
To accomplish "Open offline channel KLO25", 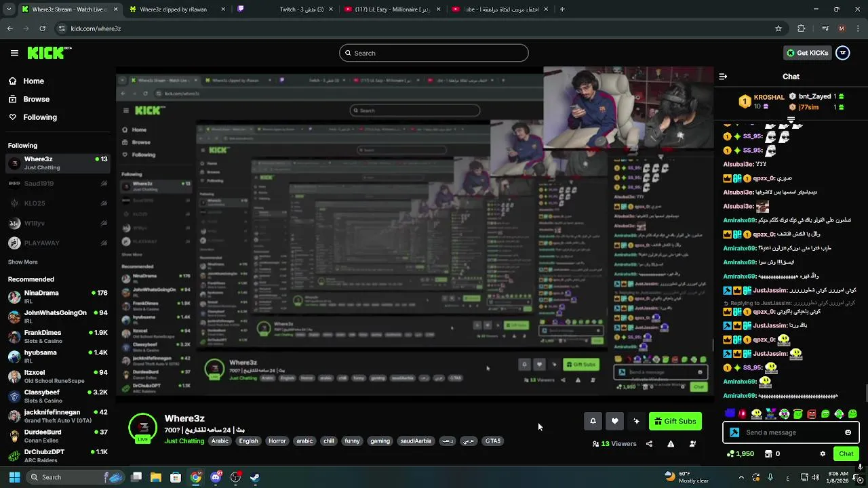I will pos(58,203).
